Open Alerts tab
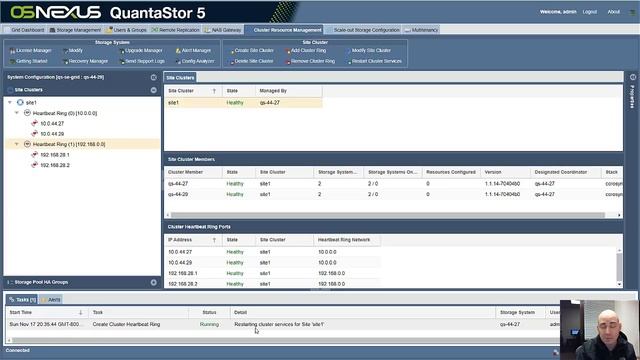Viewport: 640px width, 360px height. pyautogui.click(x=51, y=300)
